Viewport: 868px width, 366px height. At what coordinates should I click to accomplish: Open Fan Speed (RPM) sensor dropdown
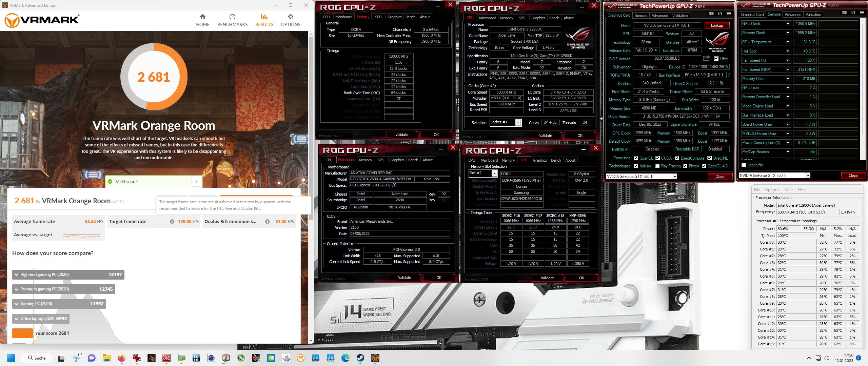point(788,69)
